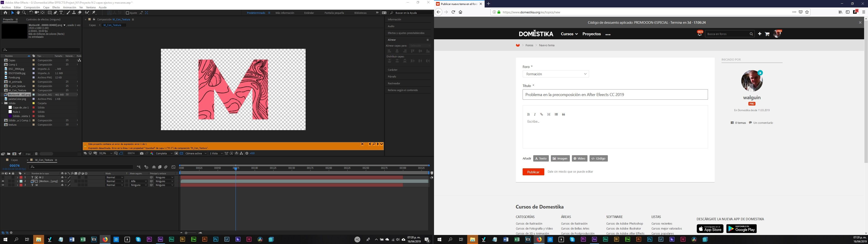
Task: Pick the Clone Stamp tool
Action: click(74, 13)
